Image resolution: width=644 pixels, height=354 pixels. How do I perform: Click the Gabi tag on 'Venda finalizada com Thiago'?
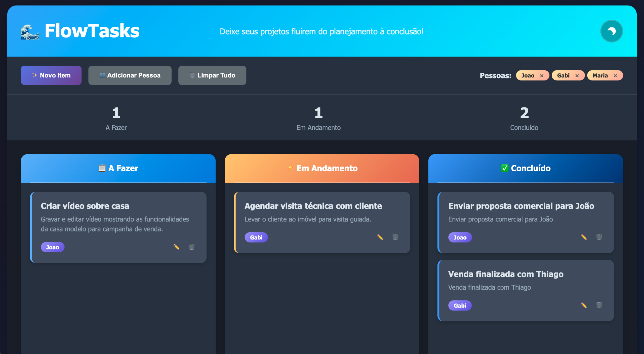[x=460, y=305]
